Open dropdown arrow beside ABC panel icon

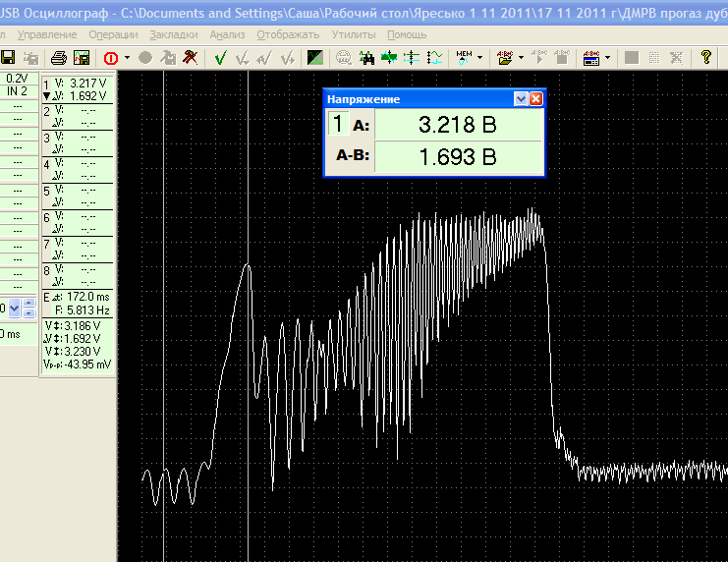pyautogui.click(x=608, y=58)
